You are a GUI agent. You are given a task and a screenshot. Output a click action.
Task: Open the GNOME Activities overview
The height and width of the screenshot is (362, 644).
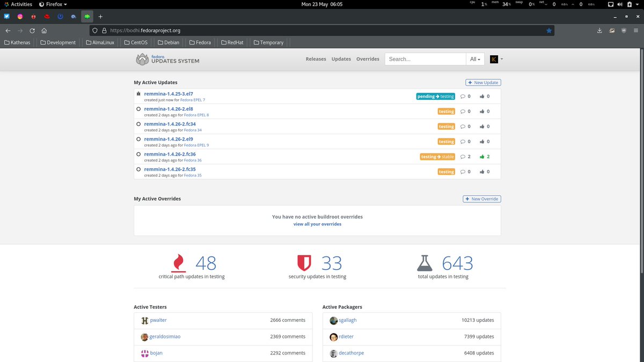pos(18,4)
